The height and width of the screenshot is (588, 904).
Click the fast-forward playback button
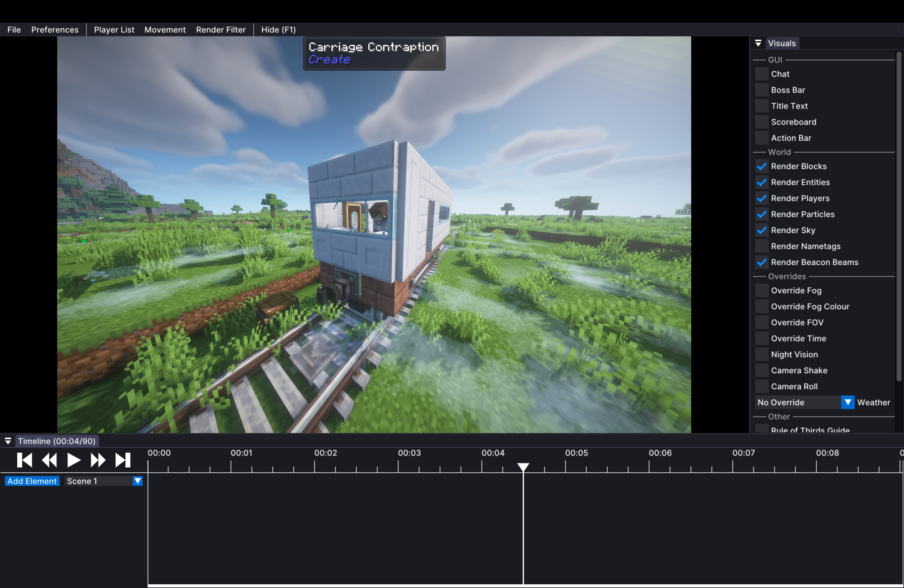pos(98,460)
